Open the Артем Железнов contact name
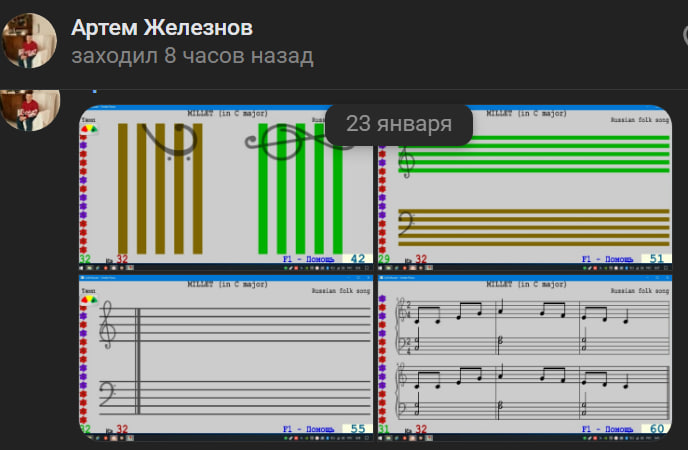 point(162,27)
